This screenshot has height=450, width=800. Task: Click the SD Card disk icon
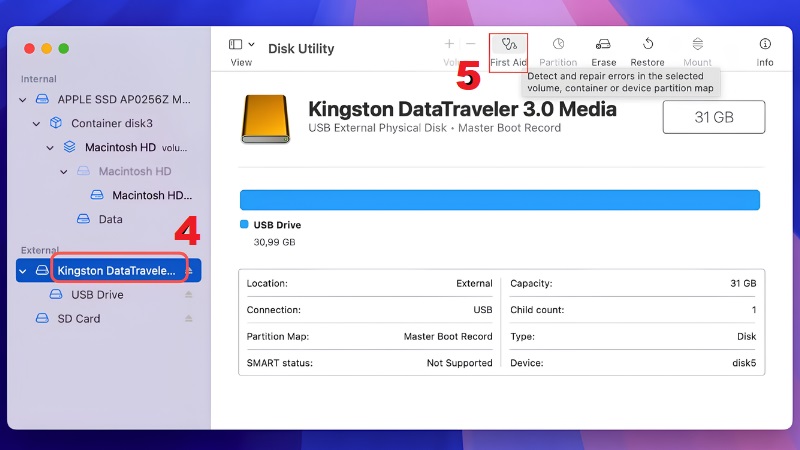pos(42,318)
